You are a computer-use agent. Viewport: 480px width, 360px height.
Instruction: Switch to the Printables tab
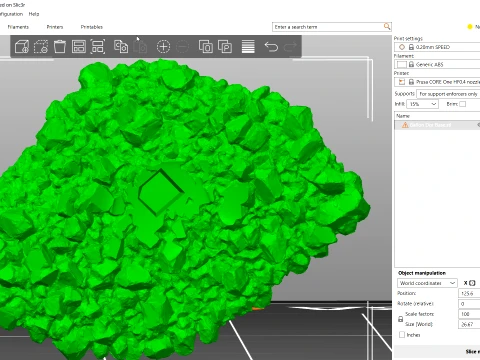point(92,27)
